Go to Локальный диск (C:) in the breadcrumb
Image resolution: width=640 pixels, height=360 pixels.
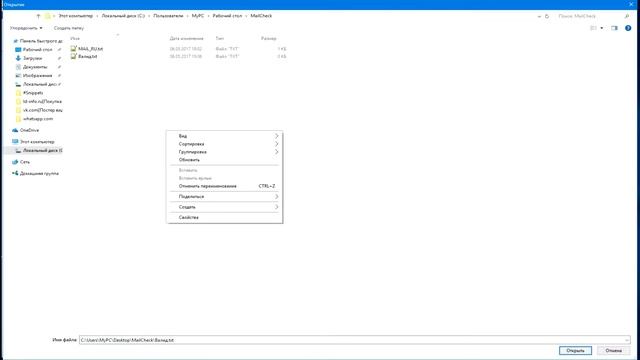click(123, 16)
